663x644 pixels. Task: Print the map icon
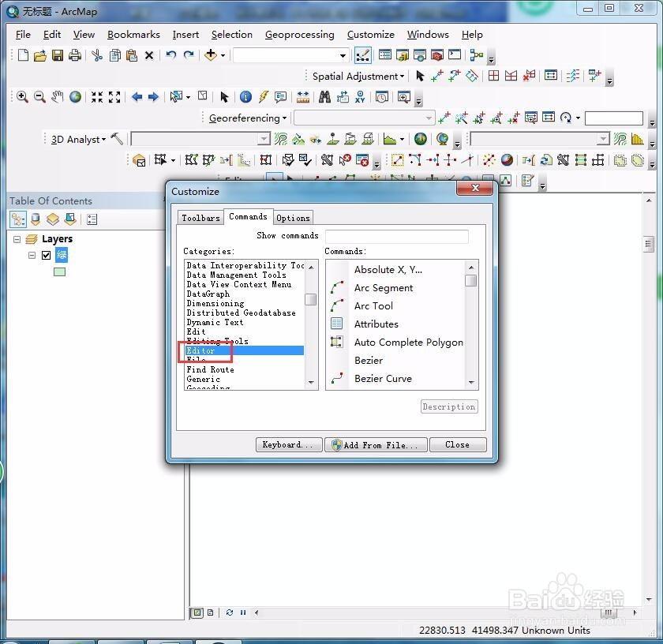click(74, 55)
